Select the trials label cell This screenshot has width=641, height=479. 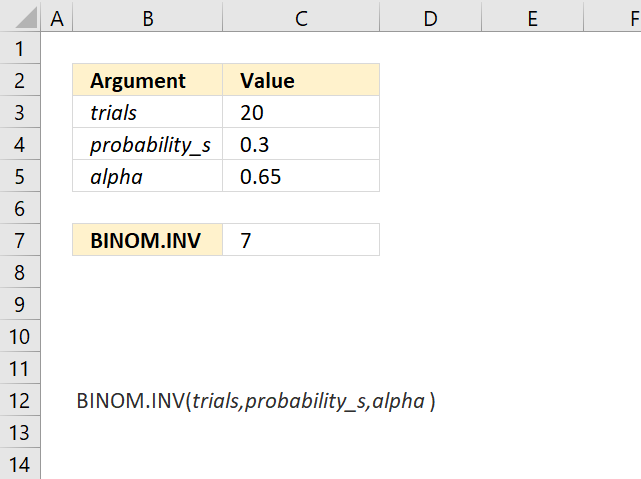(x=147, y=113)
